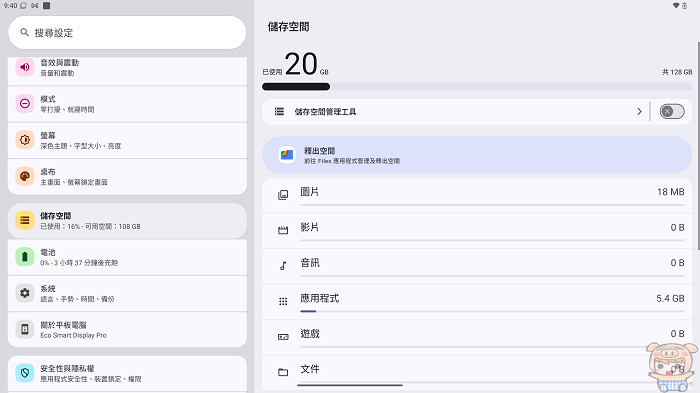700x393 pixels.
Task: Click the Storage manager list icon
Action: (x=279, y=111)
